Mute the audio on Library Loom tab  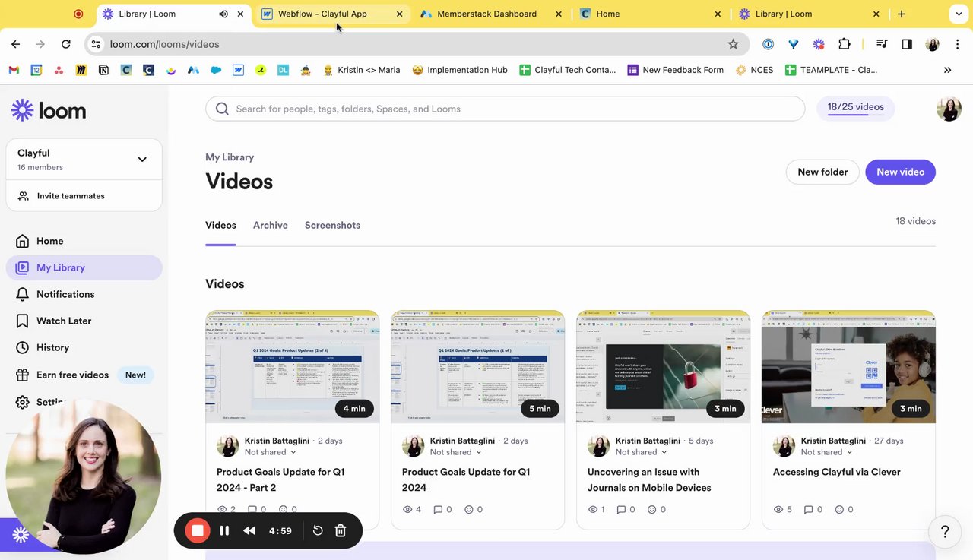tap(223, 14)
